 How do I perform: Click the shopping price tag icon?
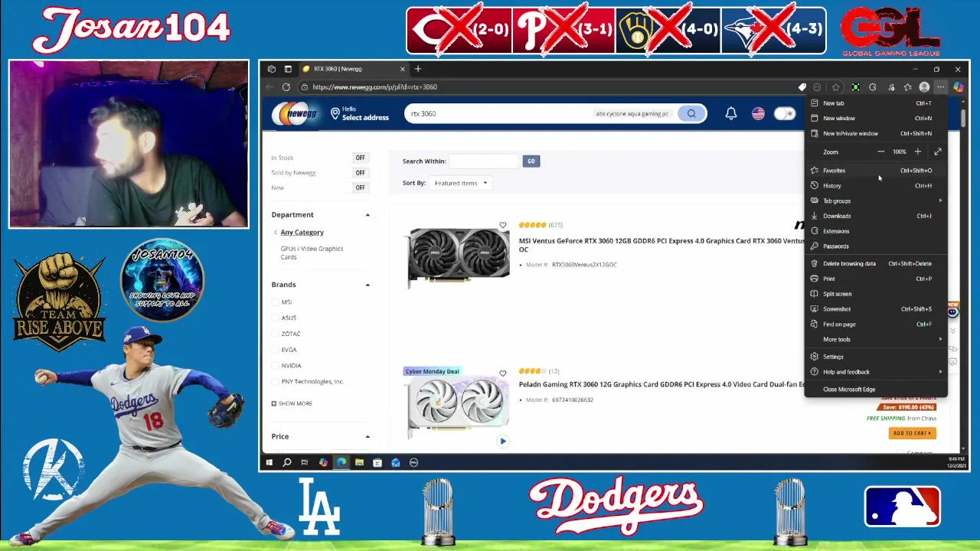coord(802,87)
